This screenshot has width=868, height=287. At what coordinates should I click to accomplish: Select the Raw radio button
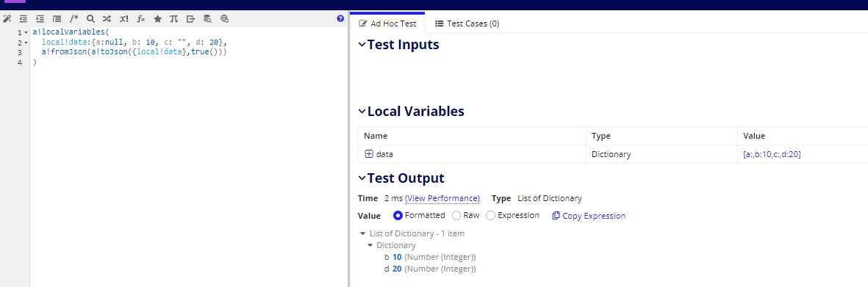[x=456, y=216]
